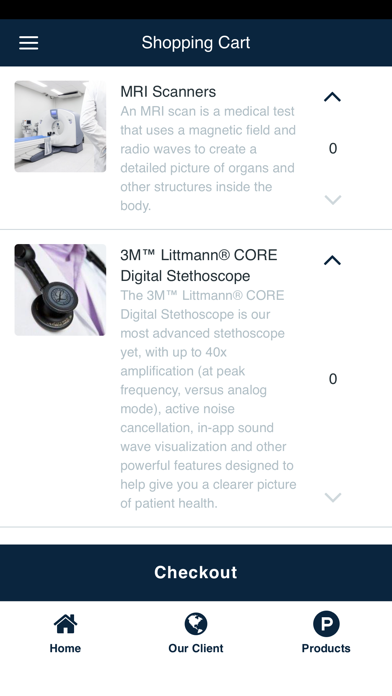Open the hamburger menu

[28, 43]
